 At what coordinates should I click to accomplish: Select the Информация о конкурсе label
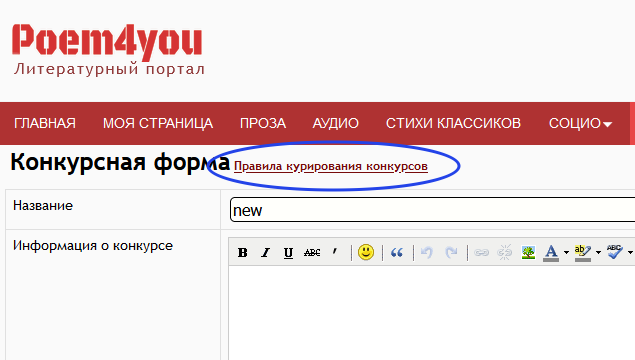pos(93,245)
